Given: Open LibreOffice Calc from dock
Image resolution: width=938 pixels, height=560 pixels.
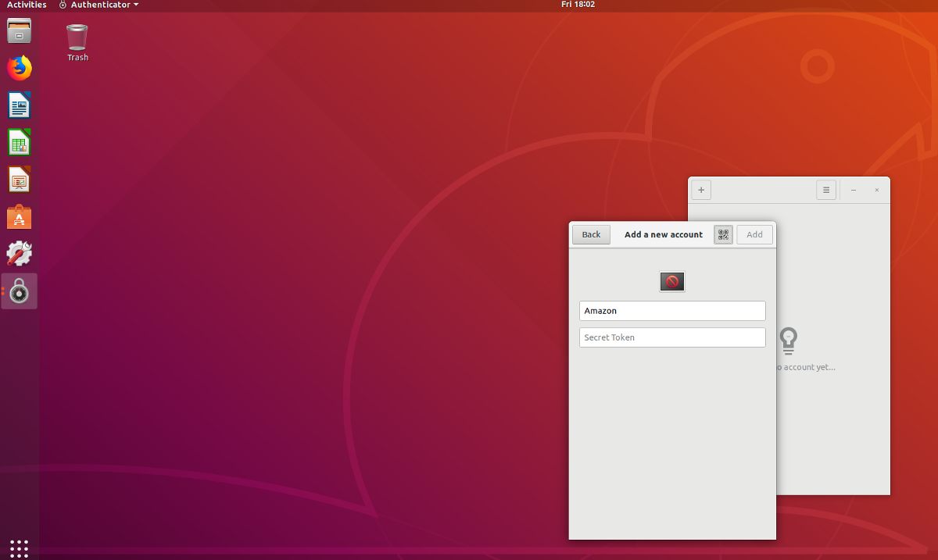Looking at the screenshot, I should click(20, 142).
